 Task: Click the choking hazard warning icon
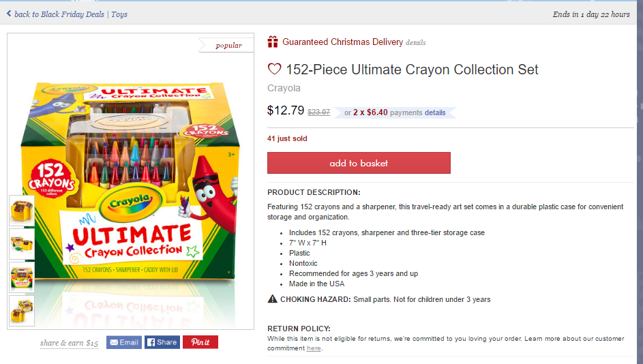pyautogui.click(x=273, y=299)
